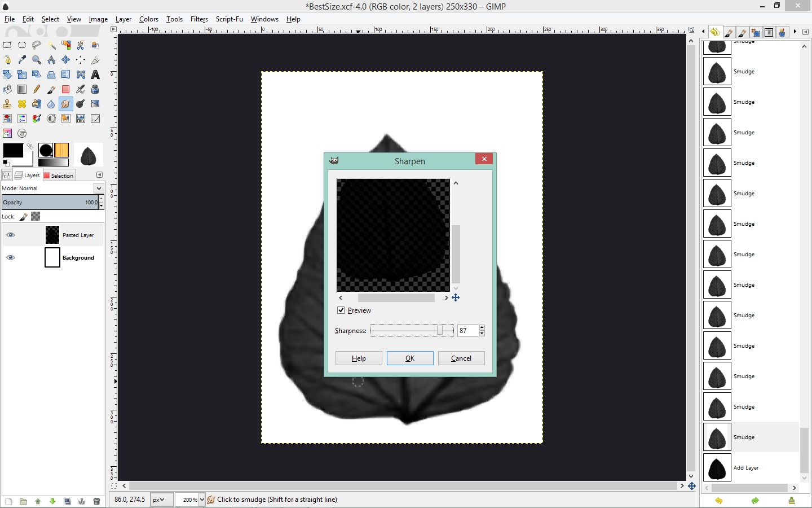812x508 pixels.
Task: Switch to the Selection tab
Action: point(58,176)
